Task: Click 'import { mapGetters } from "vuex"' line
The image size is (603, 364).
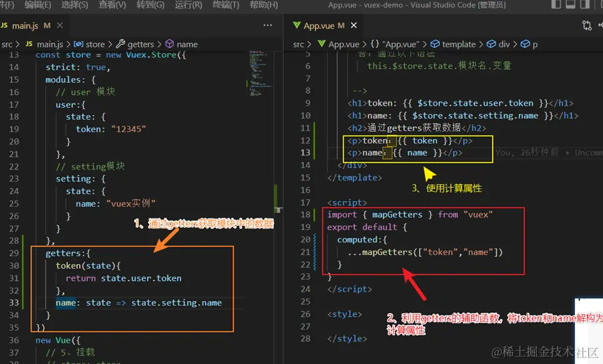Action: point(410,215)
